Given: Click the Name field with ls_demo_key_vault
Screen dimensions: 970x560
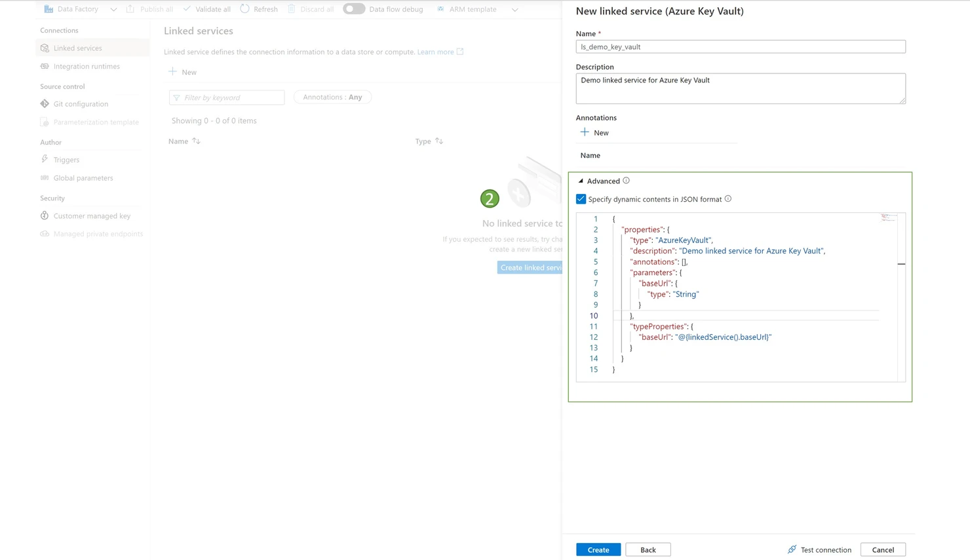Looking at the screenshot, I should pyautogui.click(x=741, y=47).
